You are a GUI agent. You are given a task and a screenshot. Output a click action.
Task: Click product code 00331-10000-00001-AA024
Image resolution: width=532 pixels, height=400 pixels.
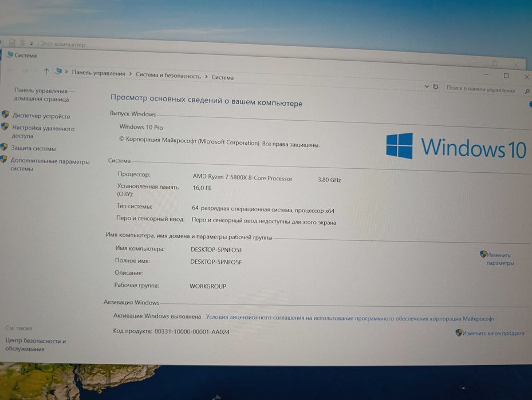click(x=192, y=331)
